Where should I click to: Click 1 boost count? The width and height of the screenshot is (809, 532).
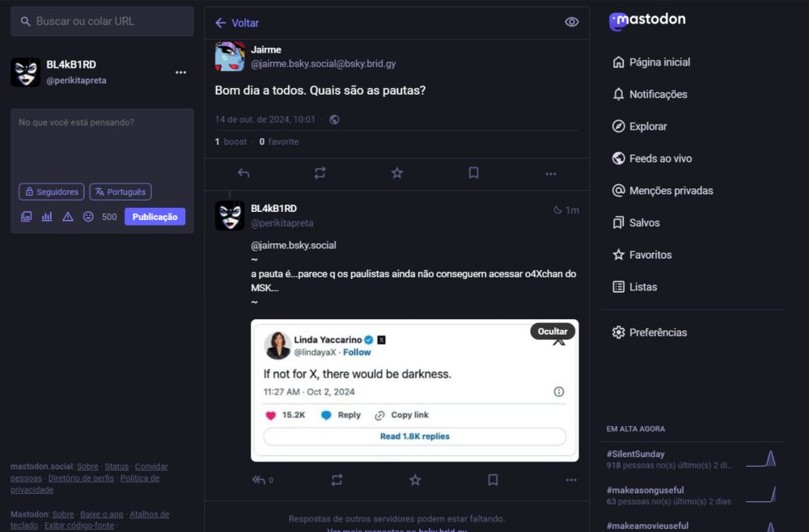[231, 141]
